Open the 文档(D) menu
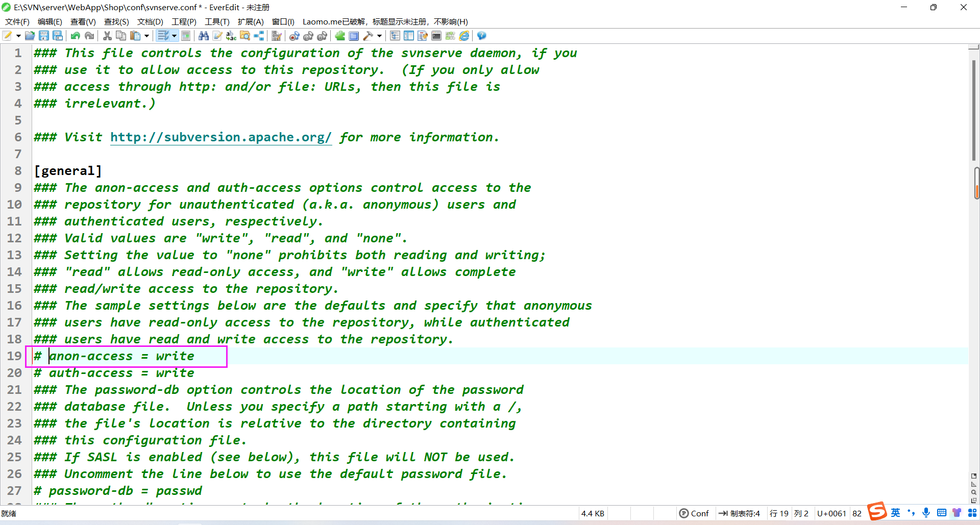Image resolution: width=980 pixels, height=525 pixels. coord(150,21)
